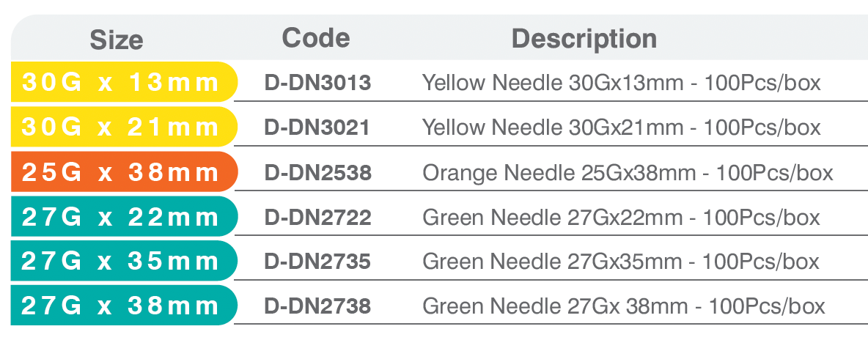Click the Yellow Needle 30Gx13mm description
The height and width of the screenshot is (340, 868).
(621, 83)
